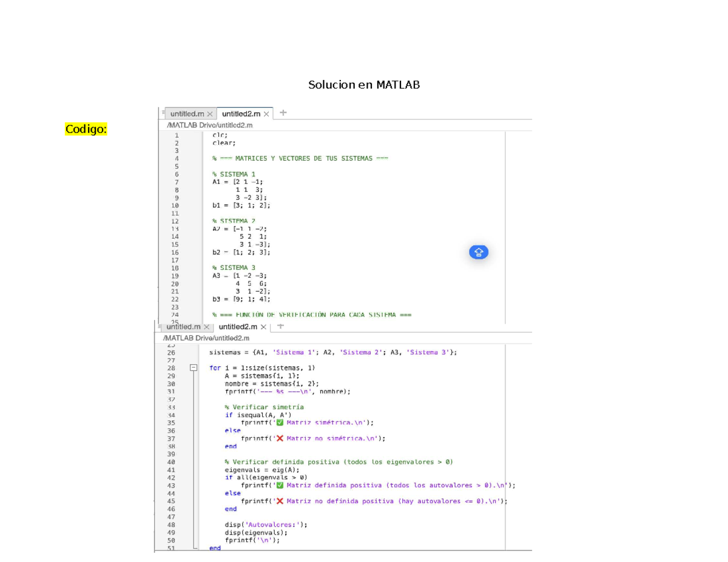The height and width of the screenshot is (562, 728).
Task: Click the blue upload arrow button
Action: [x=479, y=252]
